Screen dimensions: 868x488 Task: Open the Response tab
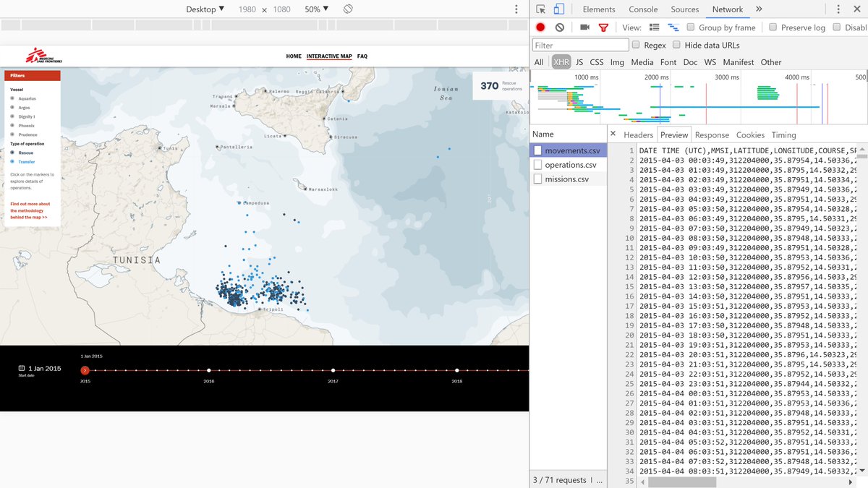click(x=712, y=134)
